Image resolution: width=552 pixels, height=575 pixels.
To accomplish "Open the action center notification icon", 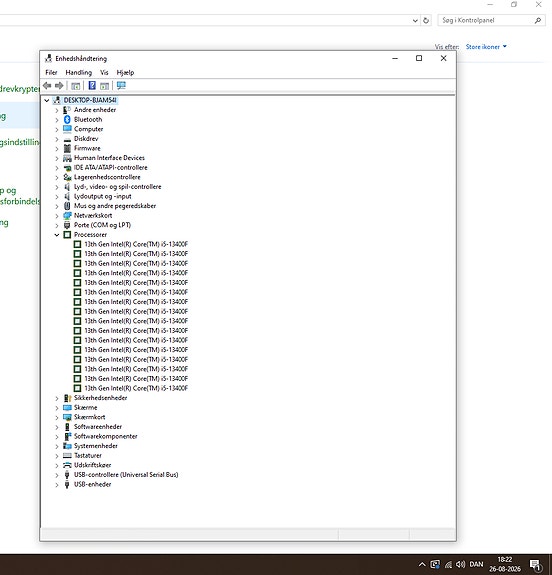I will coord(535,564).
